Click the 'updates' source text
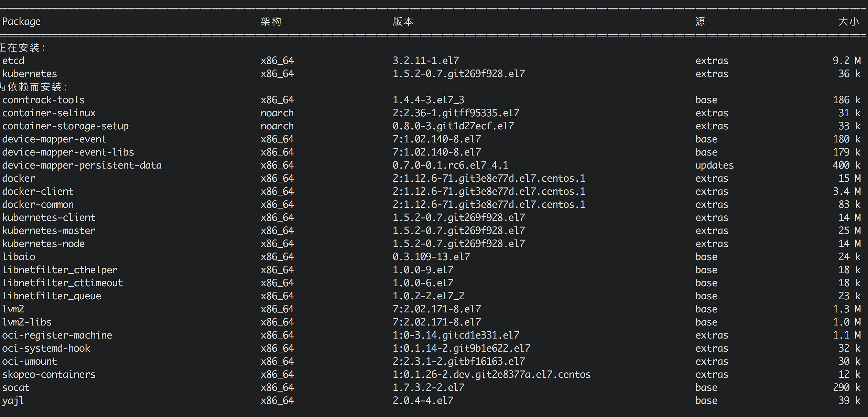 click(714, 165)
